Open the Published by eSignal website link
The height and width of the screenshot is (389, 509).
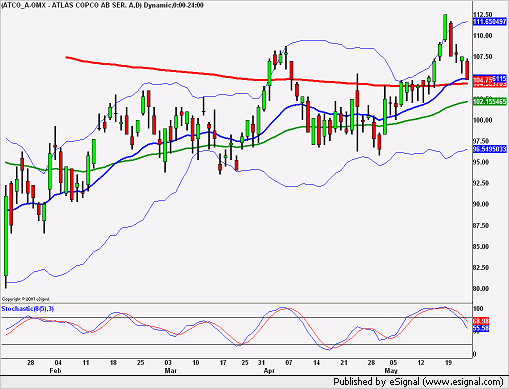(x=418, y=382)
